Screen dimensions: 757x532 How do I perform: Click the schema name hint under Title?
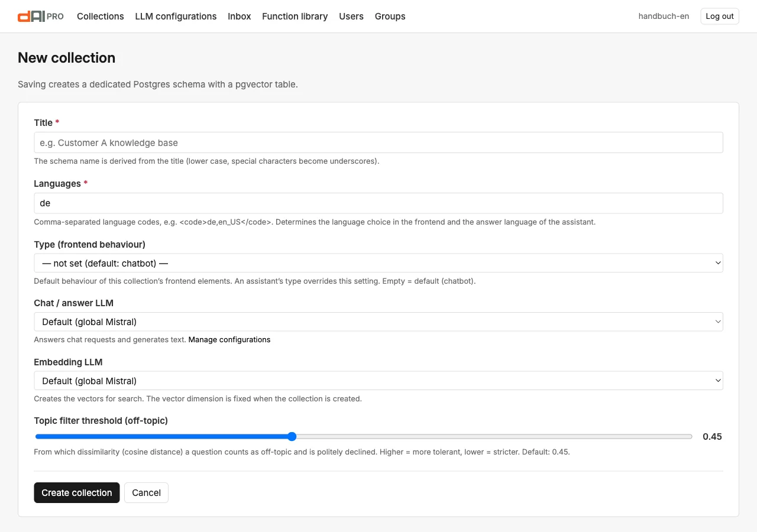coord(206,161)
